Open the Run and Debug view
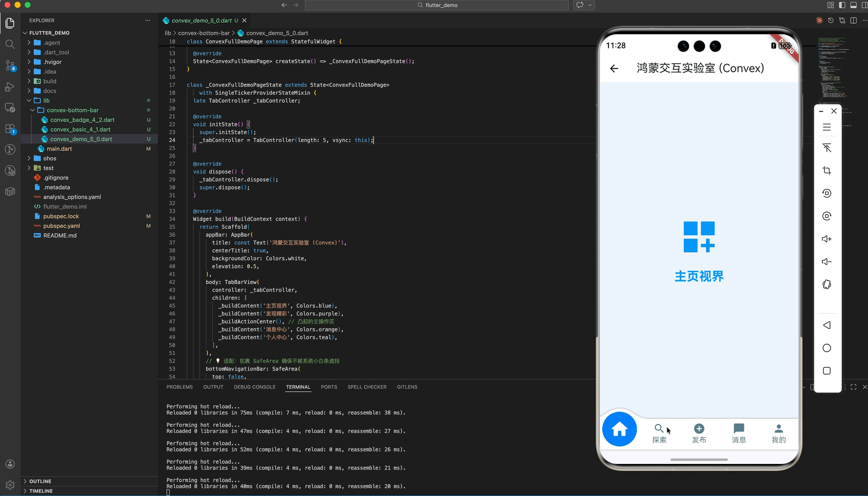The image size is (868, 496). [x=10, y=87]
